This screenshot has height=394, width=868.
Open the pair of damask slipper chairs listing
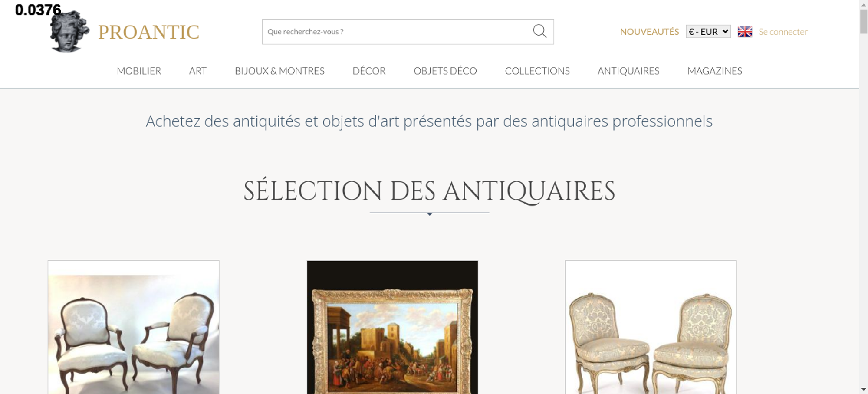click(x=651, y=327)
